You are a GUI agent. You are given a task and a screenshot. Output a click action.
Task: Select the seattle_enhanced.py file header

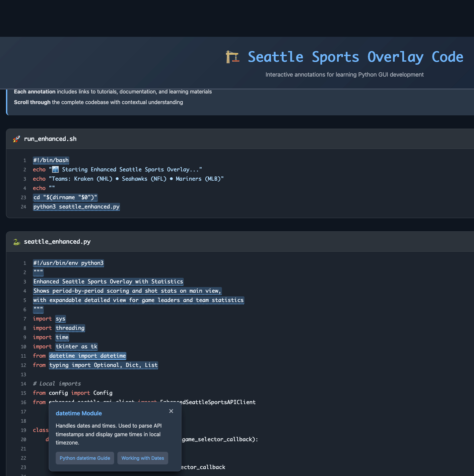(57, 242)
